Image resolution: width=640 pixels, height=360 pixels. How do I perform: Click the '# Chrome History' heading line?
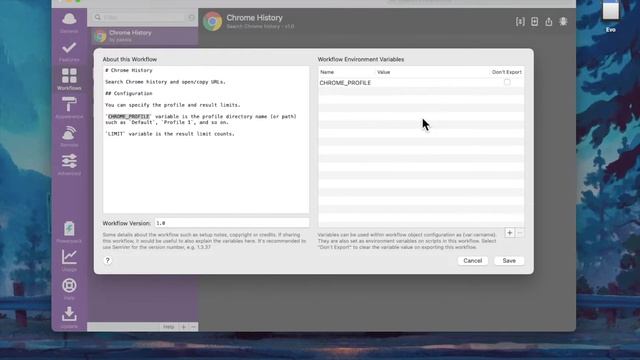(x=129, y=70)
